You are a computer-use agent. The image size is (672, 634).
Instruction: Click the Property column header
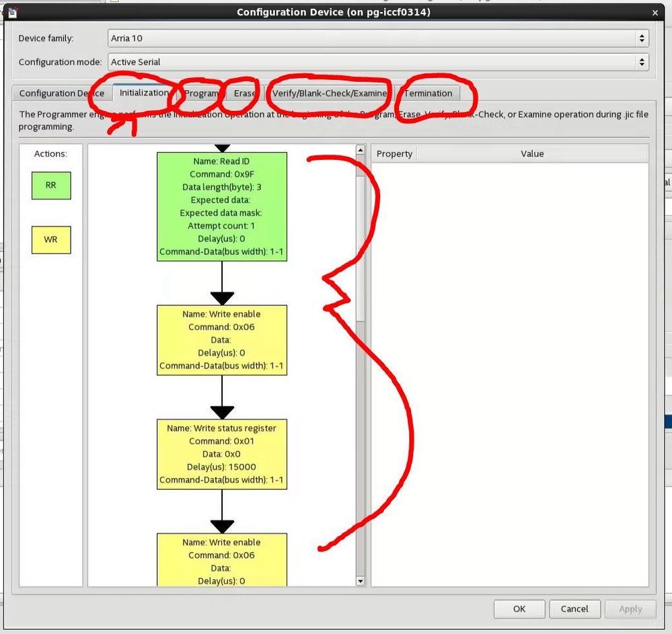[394, 154]
